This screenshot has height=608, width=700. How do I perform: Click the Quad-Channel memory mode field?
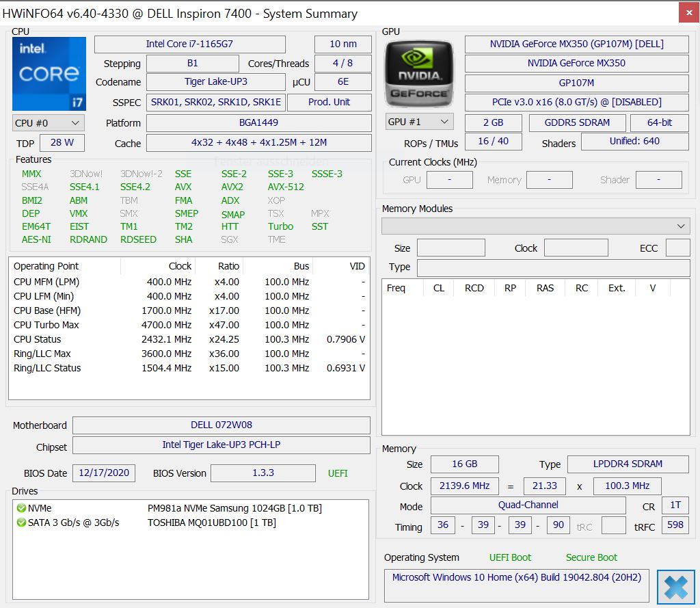[528, 505]
